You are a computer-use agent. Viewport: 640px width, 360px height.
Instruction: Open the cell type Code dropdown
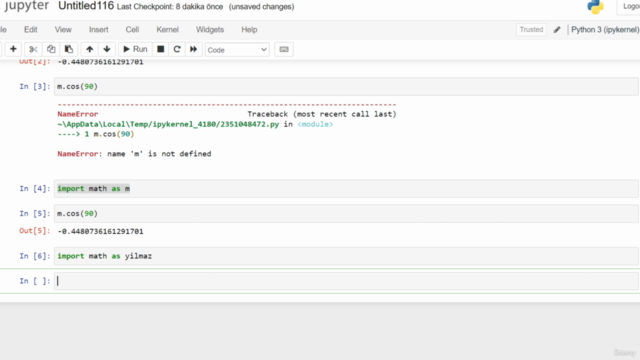237,50
